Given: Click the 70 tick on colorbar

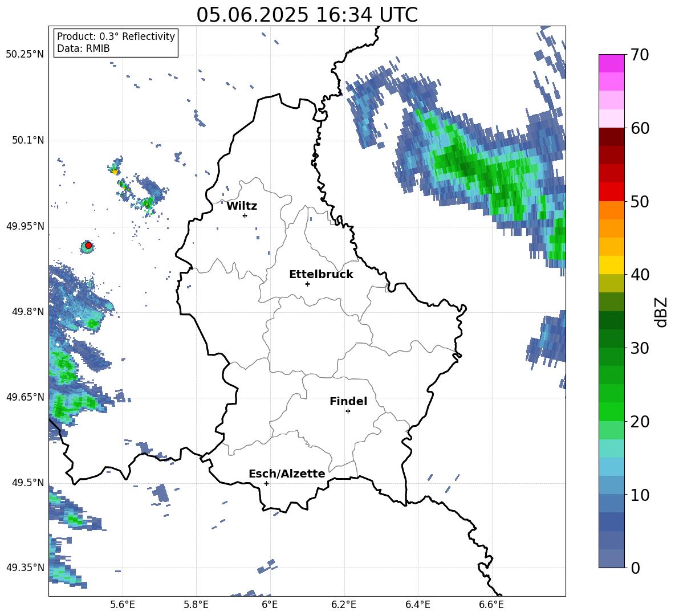Looking at the screenshot, I should tap(640, 55).
